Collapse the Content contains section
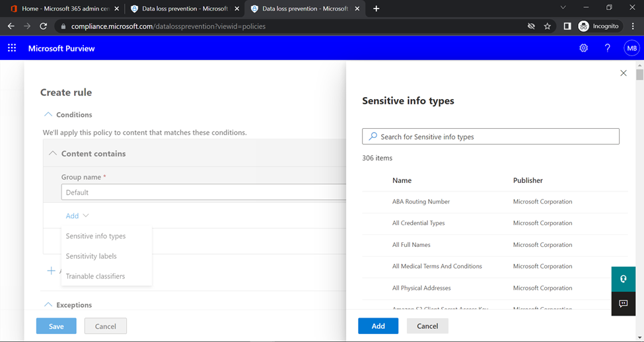 click(x=53, y=154)
